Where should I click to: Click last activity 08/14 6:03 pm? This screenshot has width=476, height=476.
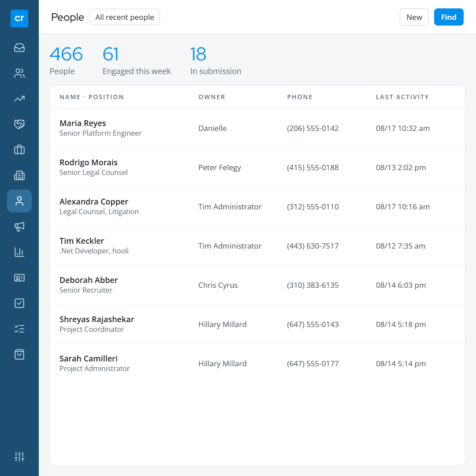401,285
